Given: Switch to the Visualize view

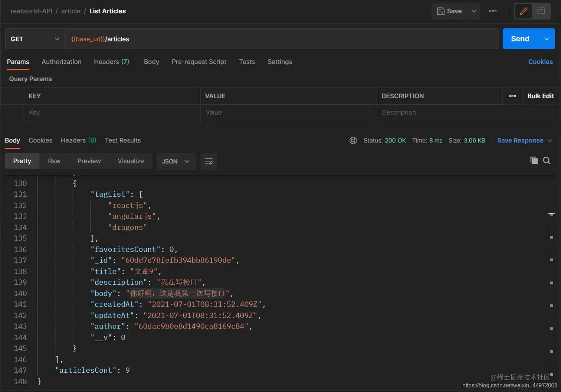Looking at the screenshot, I should [x=131, y=161].
